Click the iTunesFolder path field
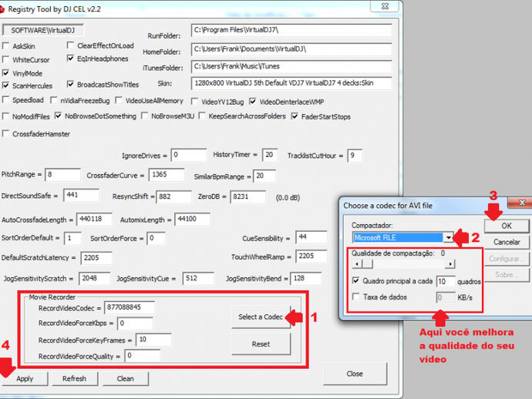 (x=291, y=66)
